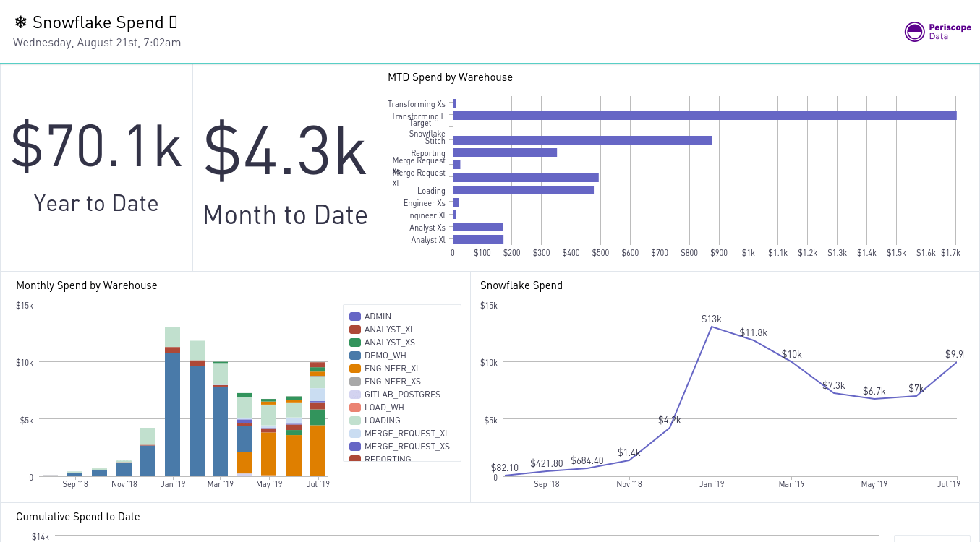Click the '$70.1k Year to Date' metric card
The height and width of the screenshot is (542, 980).
coord(96,166)
